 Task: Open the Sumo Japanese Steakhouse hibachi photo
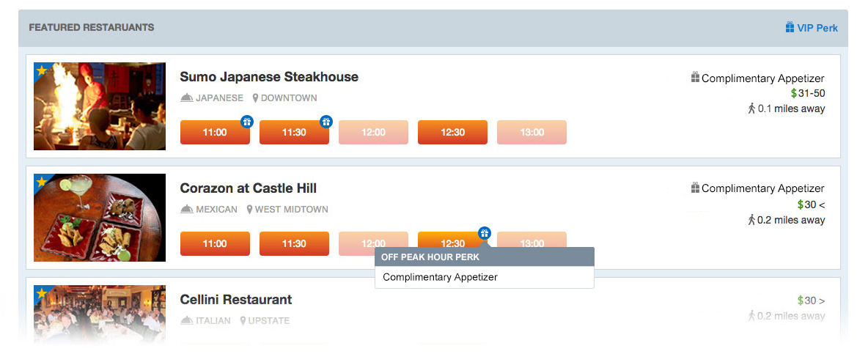coord(100,106)
